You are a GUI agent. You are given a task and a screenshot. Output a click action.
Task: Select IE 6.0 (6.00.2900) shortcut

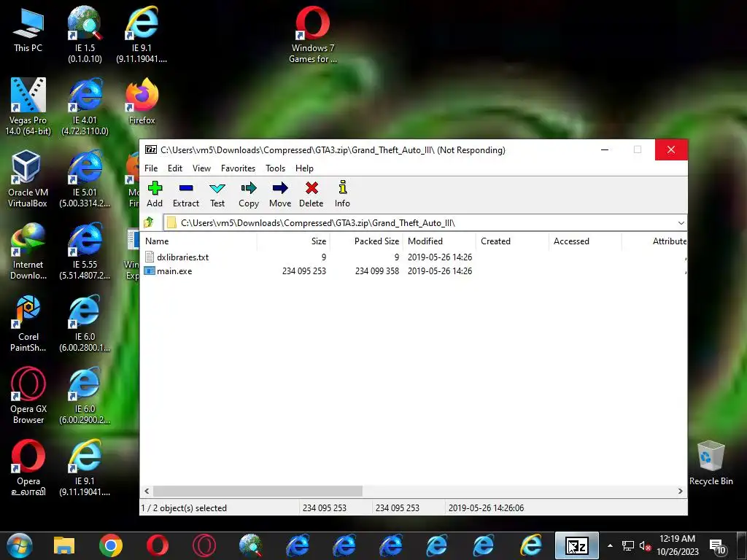pyautogui.click(x=85, y=396)
